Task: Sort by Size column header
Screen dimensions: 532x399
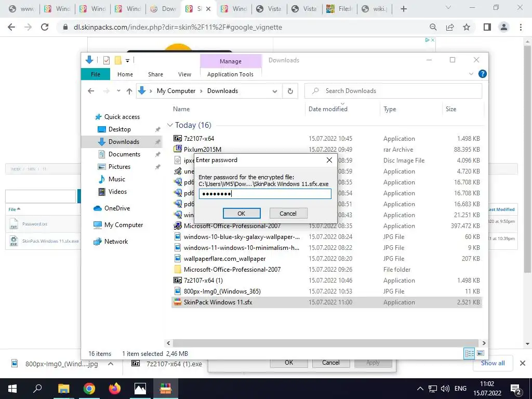Action: coord(451,109)
